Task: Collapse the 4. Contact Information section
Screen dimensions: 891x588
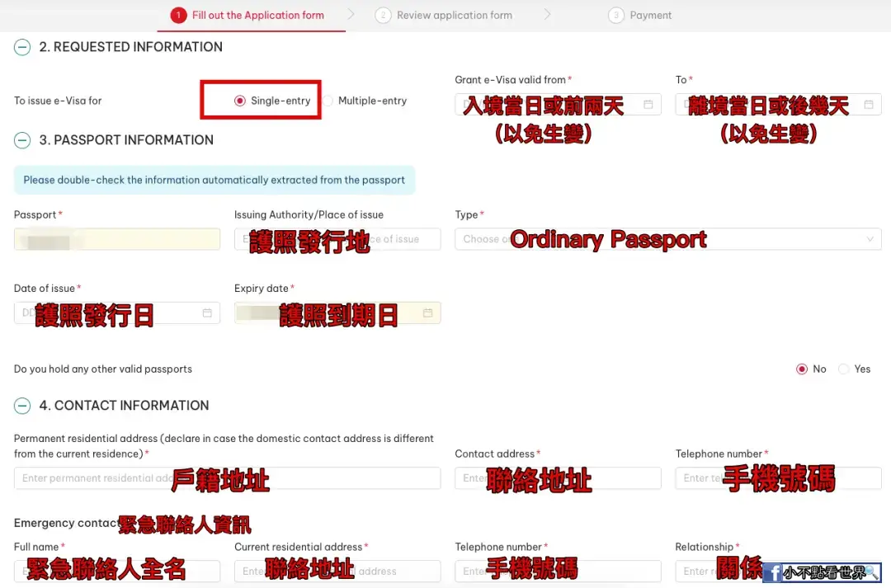Action: tap(22, 406)
